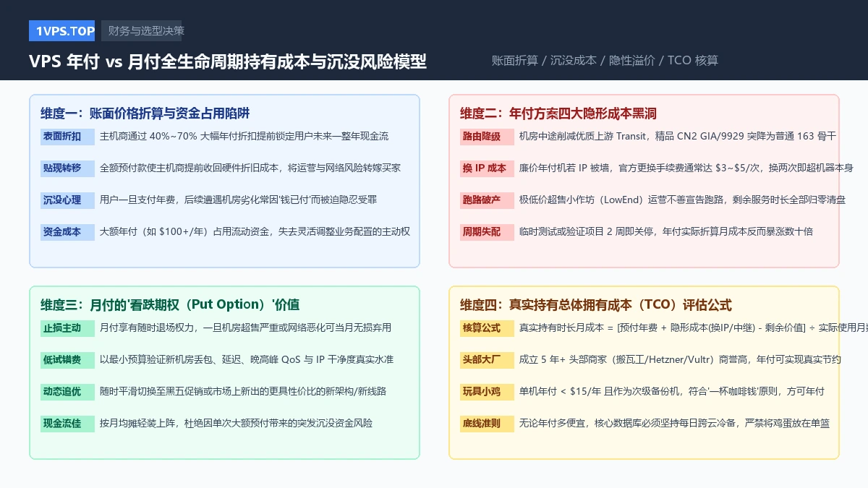Viewport: 868px width, 488px height.
Task: Click the 资金成本 label
Action: point(67,232)
